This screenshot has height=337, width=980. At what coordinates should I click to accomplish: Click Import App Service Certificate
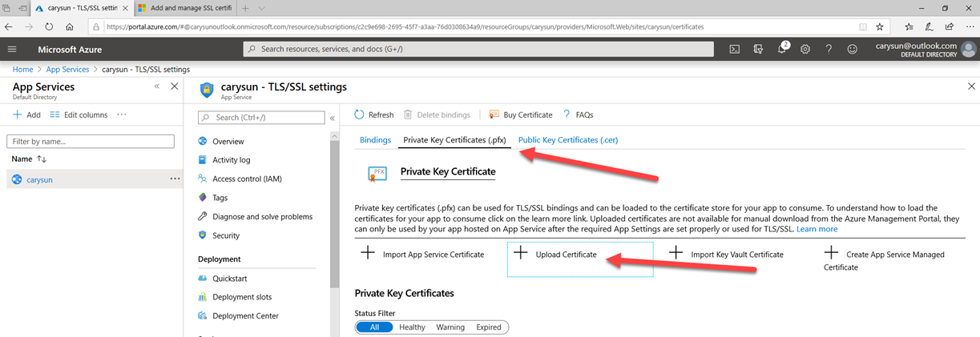pos(422,254)
